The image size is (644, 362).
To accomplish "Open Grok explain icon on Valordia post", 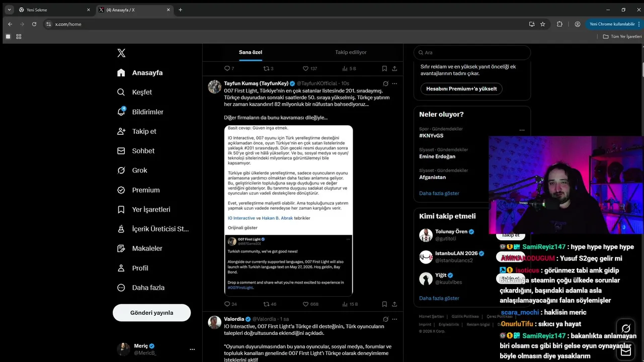I will (x=385, y=319).
